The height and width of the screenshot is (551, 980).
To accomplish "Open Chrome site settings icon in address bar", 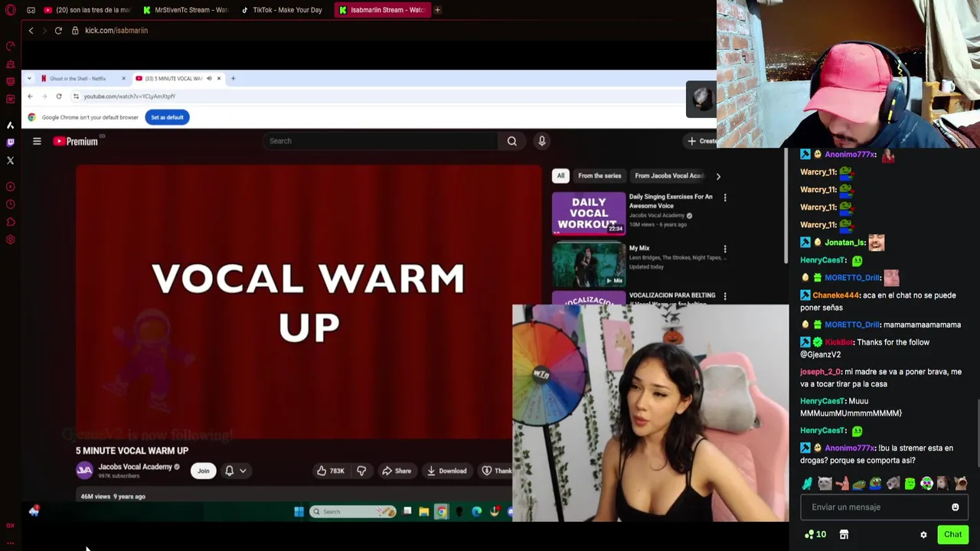I will coord(76,96).
